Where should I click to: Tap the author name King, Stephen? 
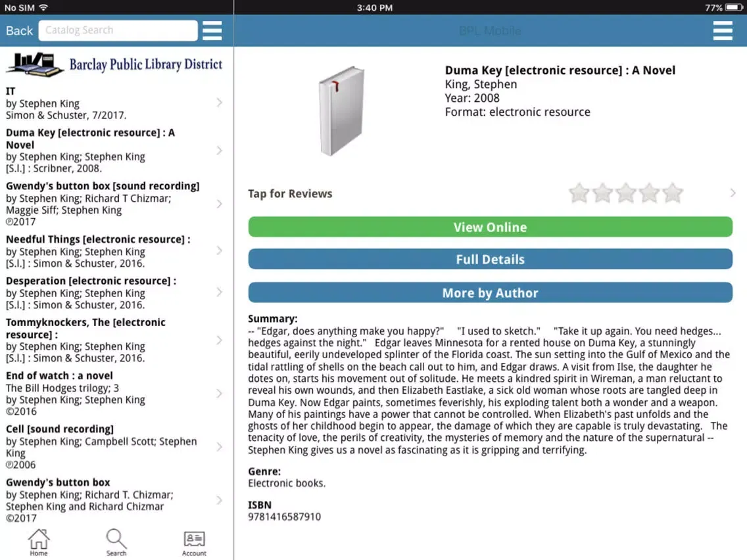tap(481, 84)
